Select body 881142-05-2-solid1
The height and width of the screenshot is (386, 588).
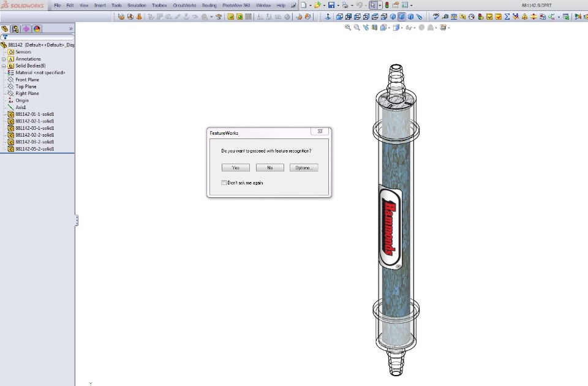click(34, 149)
